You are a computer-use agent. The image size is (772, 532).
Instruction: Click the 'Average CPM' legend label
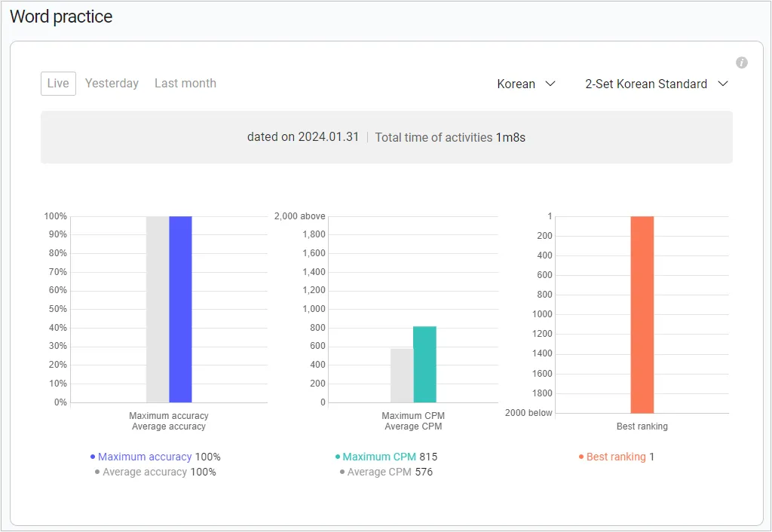(379, 472)
